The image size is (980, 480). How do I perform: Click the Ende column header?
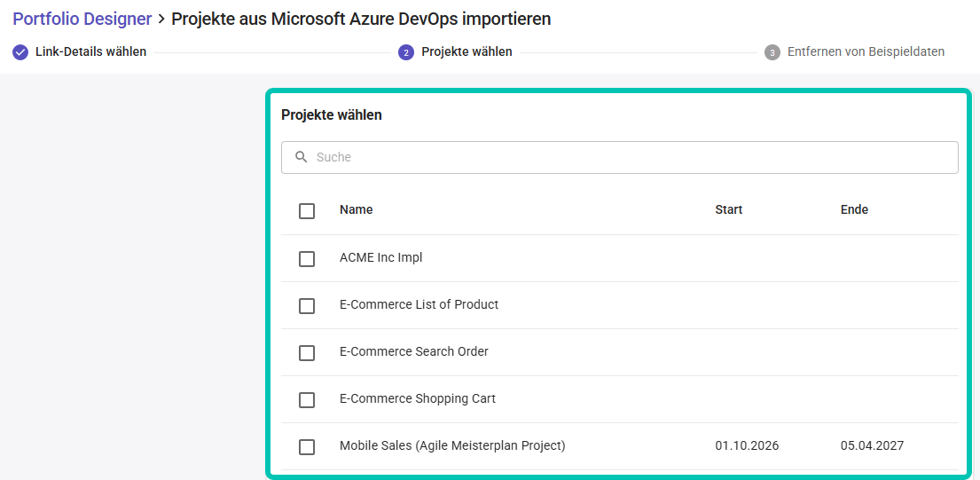tap(854, 210)
